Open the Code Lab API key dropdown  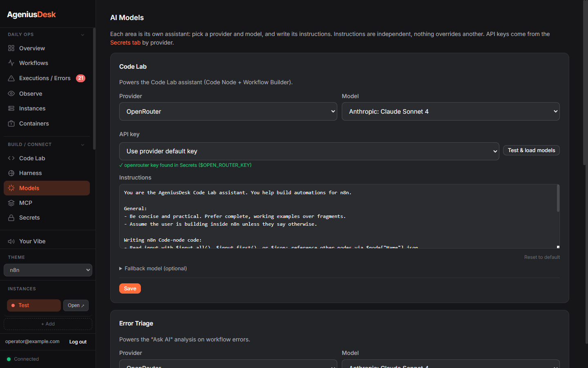(309, 151)
